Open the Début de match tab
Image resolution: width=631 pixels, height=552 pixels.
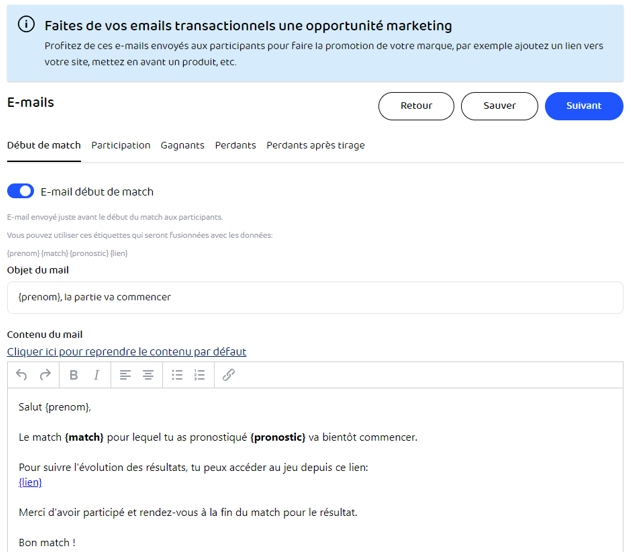click(x=44, y=145)
